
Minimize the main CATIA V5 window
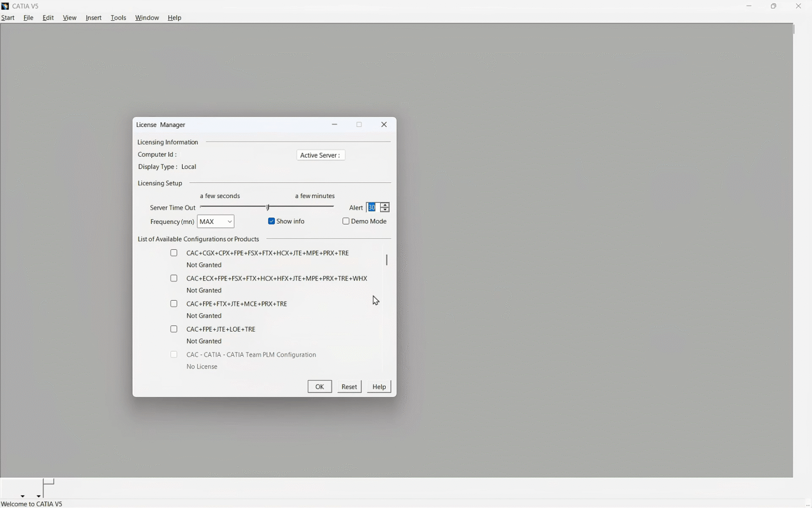(x=749, y=6)
